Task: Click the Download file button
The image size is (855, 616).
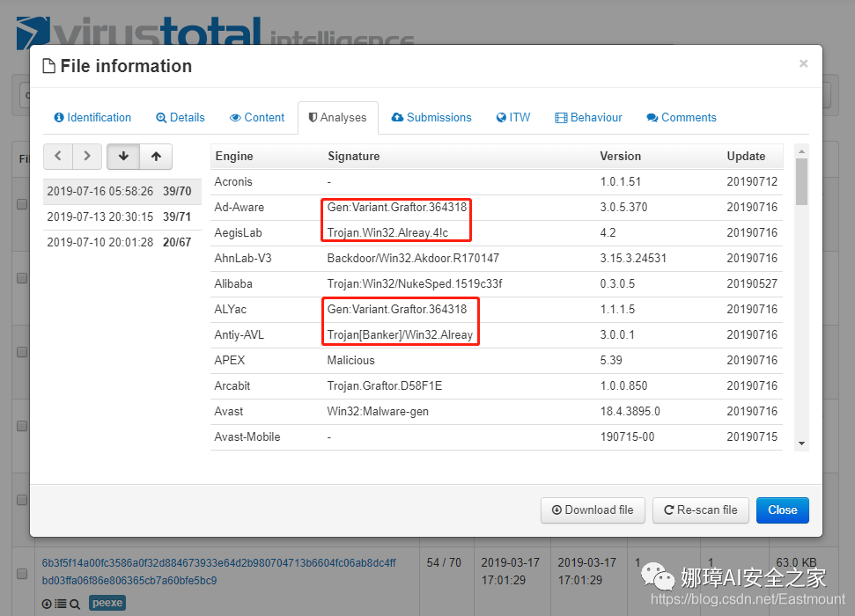Action: coord(593,510)
